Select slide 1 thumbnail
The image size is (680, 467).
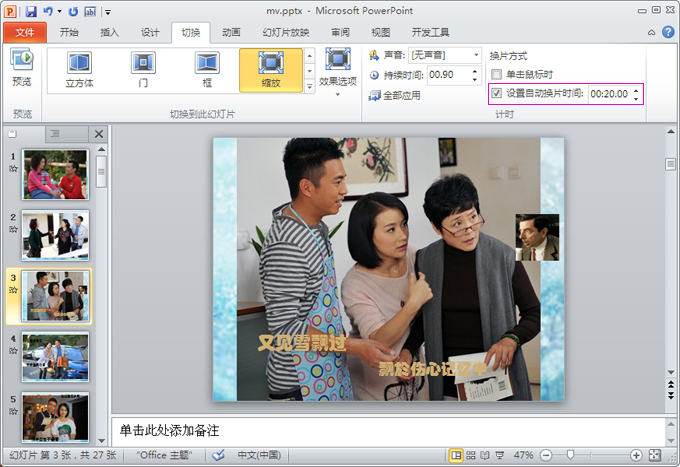click(x=56, y=174)
